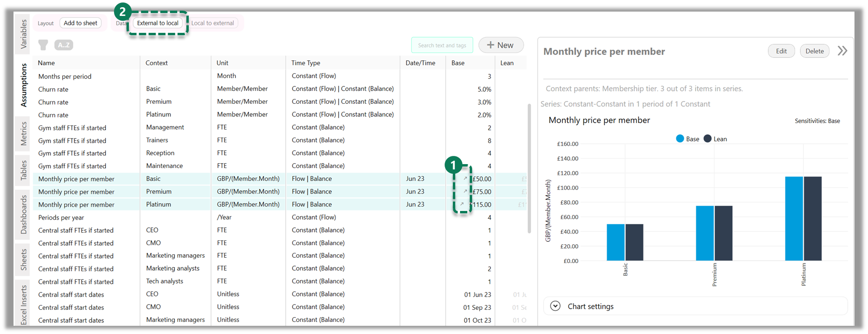Viewport: 868px width, 334px height.
Task: Click the filter funnel icon
Action: [43, 45]
